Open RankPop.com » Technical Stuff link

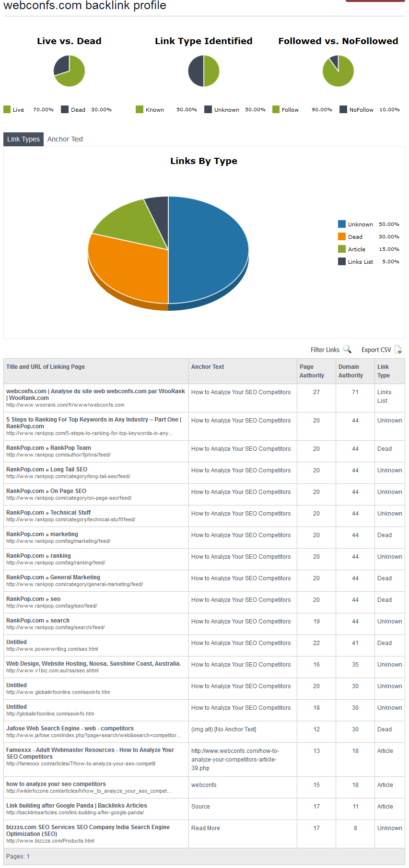pyautogui.click(x=48, y=513)
